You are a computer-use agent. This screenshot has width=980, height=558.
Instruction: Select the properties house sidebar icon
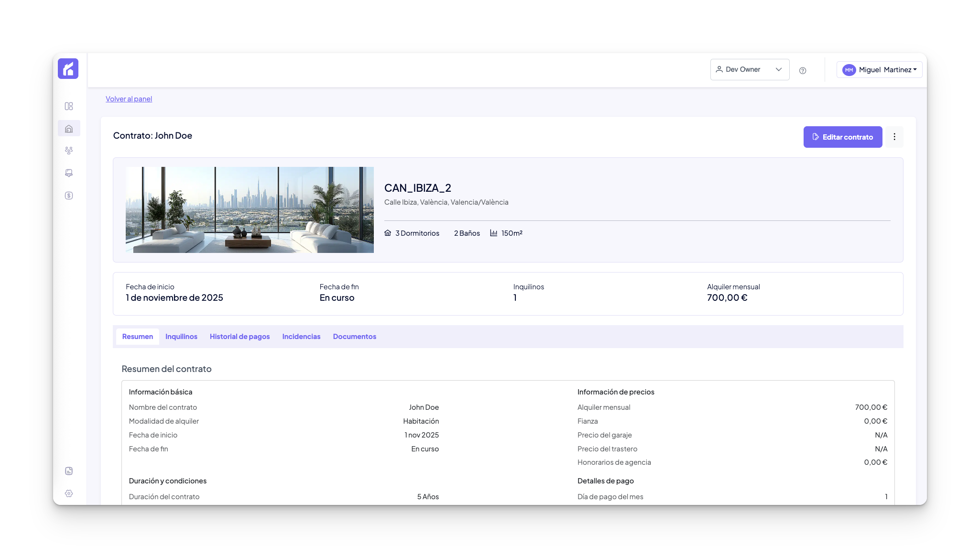69,129
